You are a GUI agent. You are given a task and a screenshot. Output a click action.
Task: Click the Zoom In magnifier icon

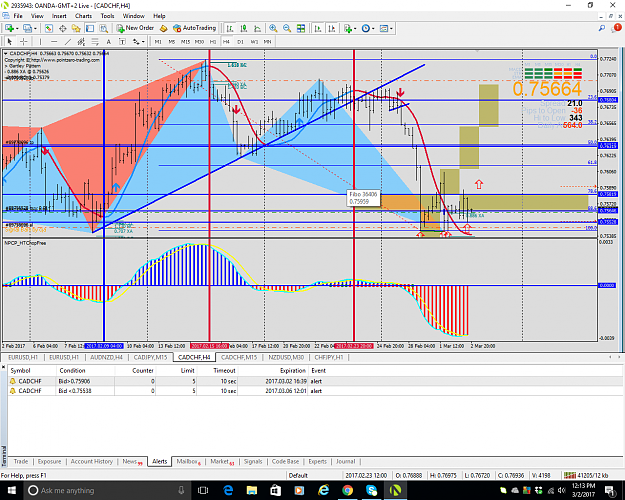[x=273, y=28]
